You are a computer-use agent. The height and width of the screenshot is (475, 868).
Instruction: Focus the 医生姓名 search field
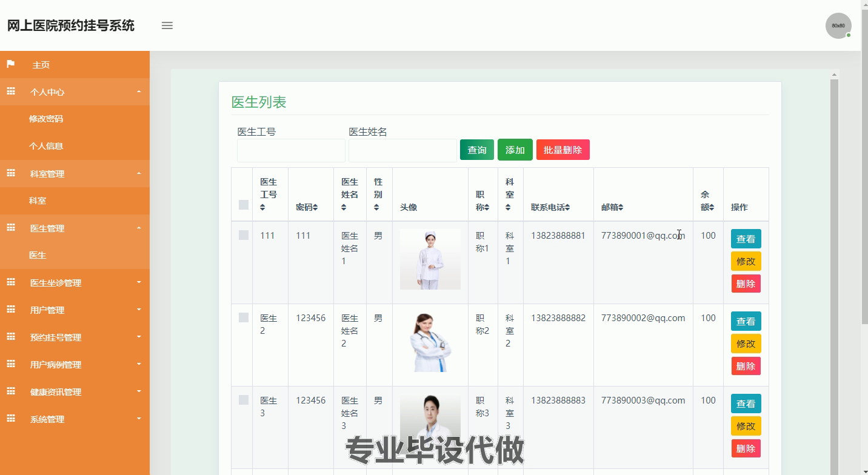pyautogui.click(x=402, y=150)
